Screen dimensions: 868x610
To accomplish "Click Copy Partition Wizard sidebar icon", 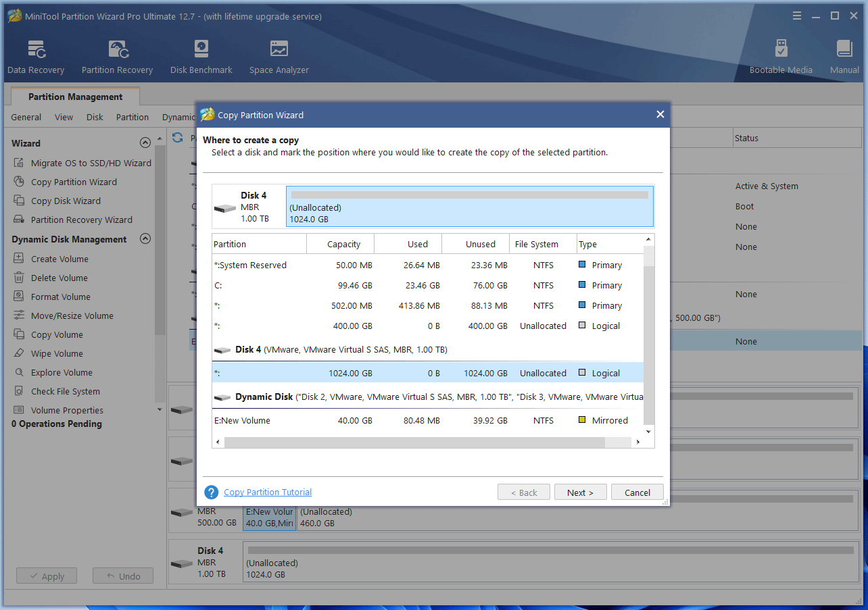I will [18, 182].
